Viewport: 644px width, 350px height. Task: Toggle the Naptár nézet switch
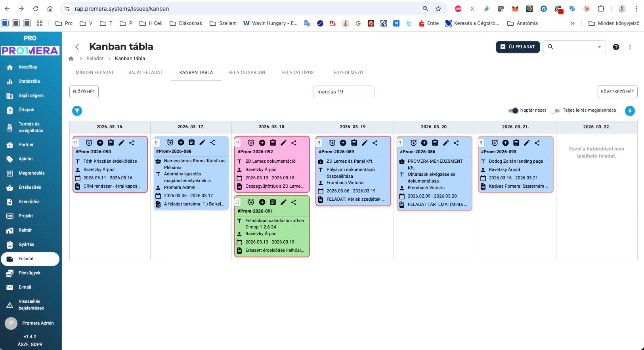(x=513, y=110)
